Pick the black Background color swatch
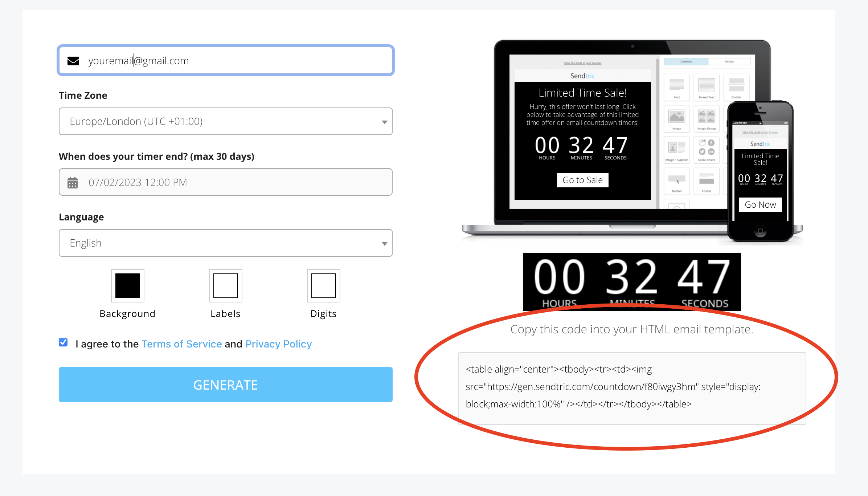Screen dimensions: 868x496 pos(128,286)
